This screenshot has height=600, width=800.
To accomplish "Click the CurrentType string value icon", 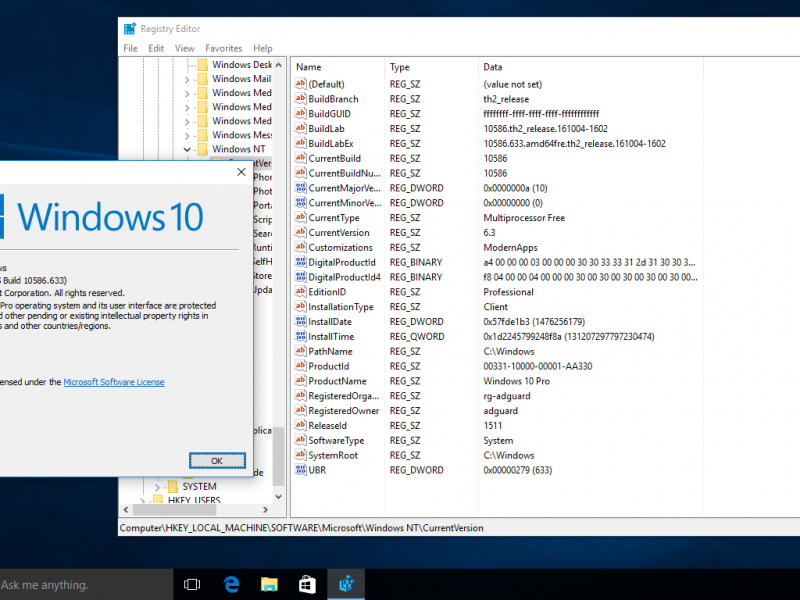I will pos(301,217).
